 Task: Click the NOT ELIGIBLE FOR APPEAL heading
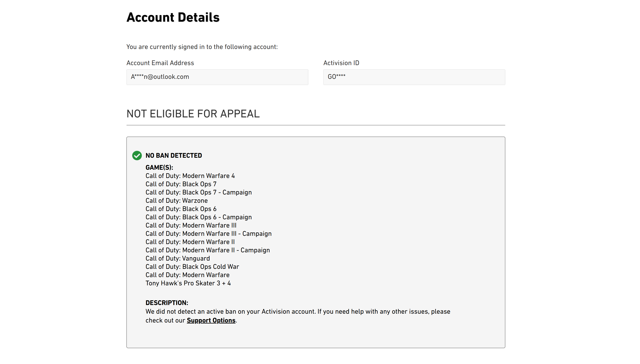193,114
